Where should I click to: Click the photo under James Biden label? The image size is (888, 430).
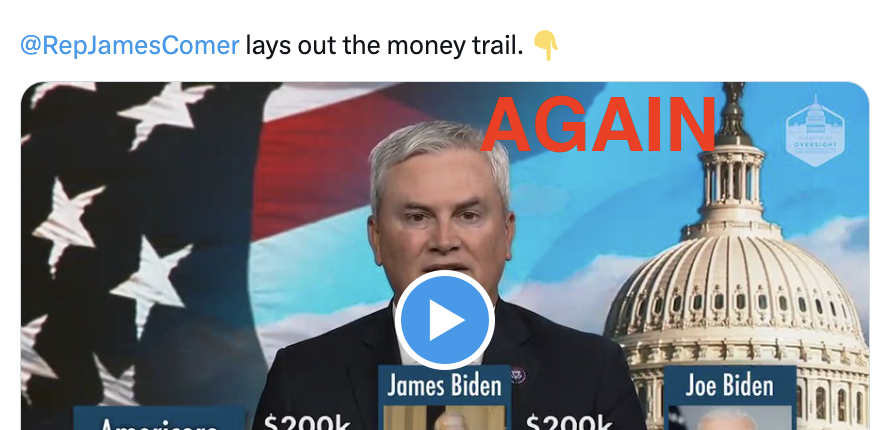pyautogui.click(x=445, y=418)
